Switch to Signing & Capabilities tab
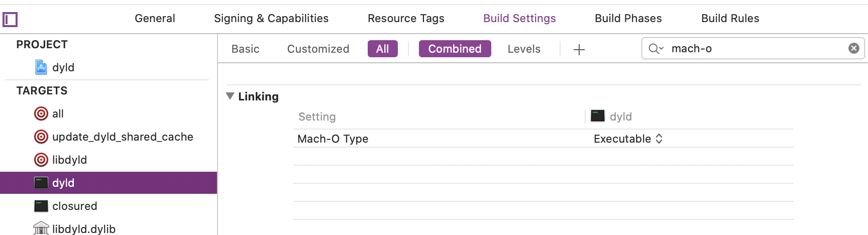 click(x=271, y=19)
